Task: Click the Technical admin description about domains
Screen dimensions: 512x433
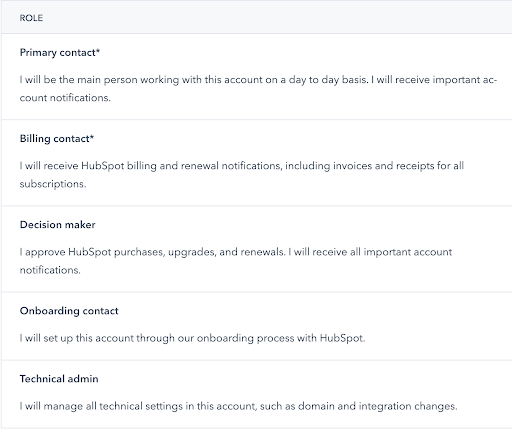Action: tap(238, 406)
